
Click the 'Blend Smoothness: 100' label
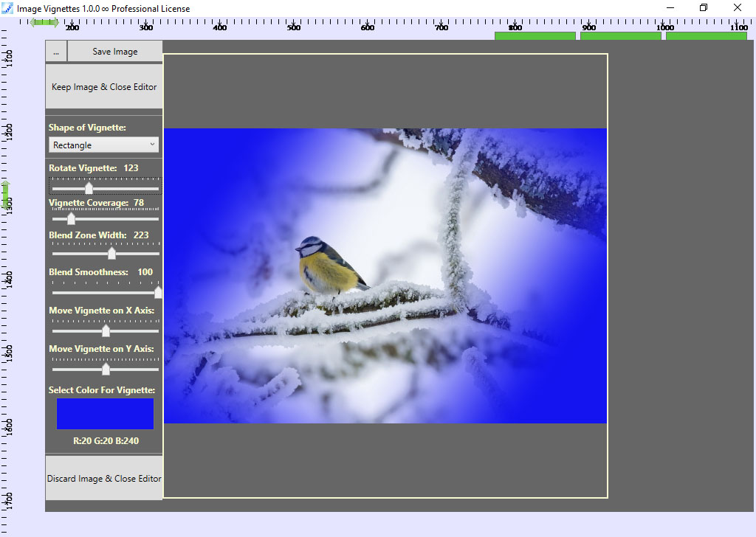pyautogui.click(x=100, y=272)
